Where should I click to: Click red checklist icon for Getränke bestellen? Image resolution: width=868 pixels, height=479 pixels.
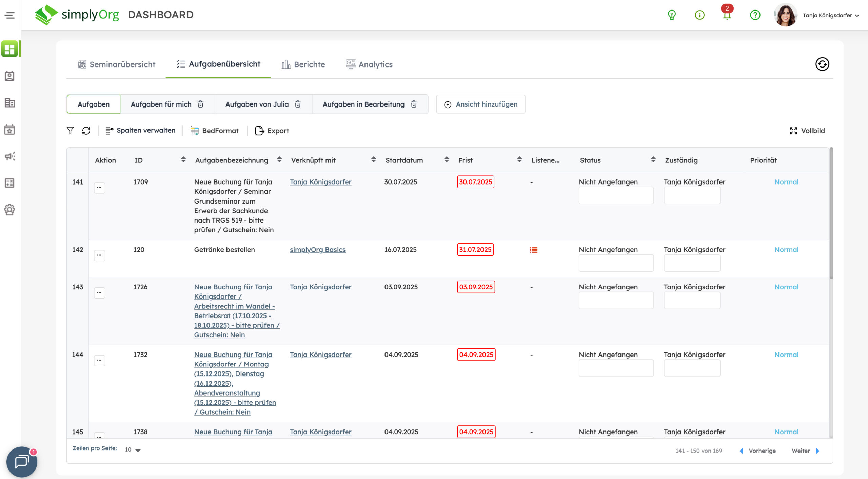(x=533, y=250)
